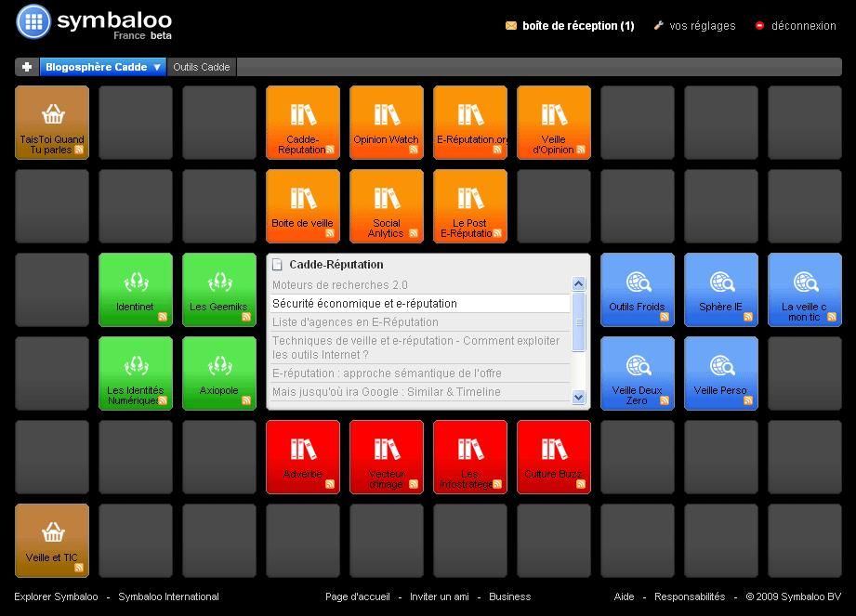Open the Axiopole tile
856x616 pixels.
pos(219,374)
